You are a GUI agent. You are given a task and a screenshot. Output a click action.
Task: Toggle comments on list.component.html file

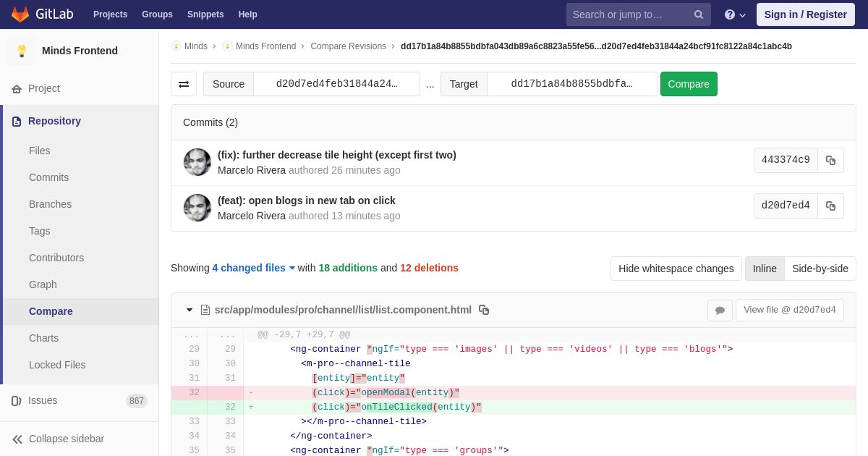click(x=720, y=311)
